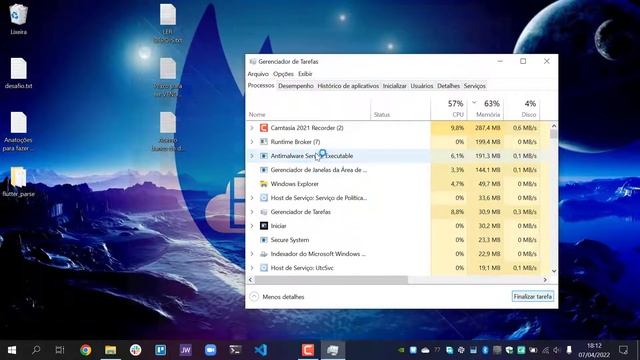Expand Host de Serviço: UtcSvc row

click(x=252, y=268)
